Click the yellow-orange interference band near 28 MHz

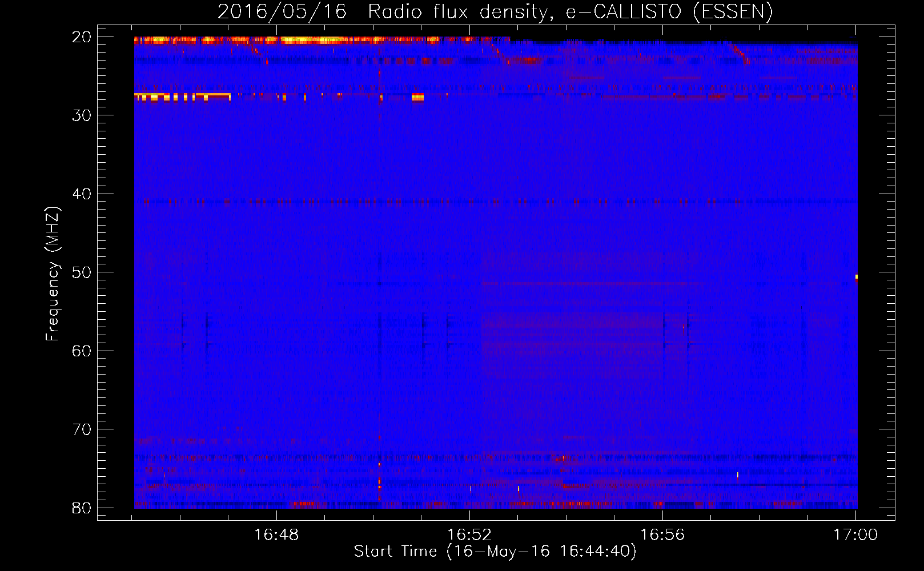point(183,96)
